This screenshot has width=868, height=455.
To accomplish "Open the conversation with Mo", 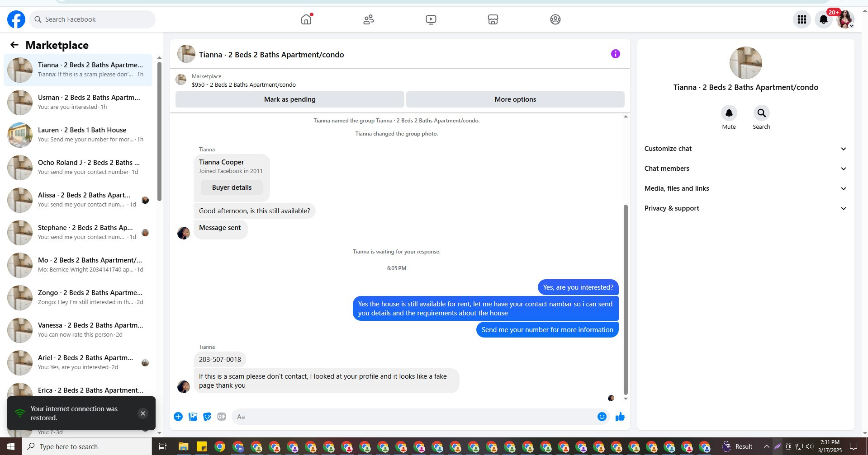I will [x=78, y=265].
